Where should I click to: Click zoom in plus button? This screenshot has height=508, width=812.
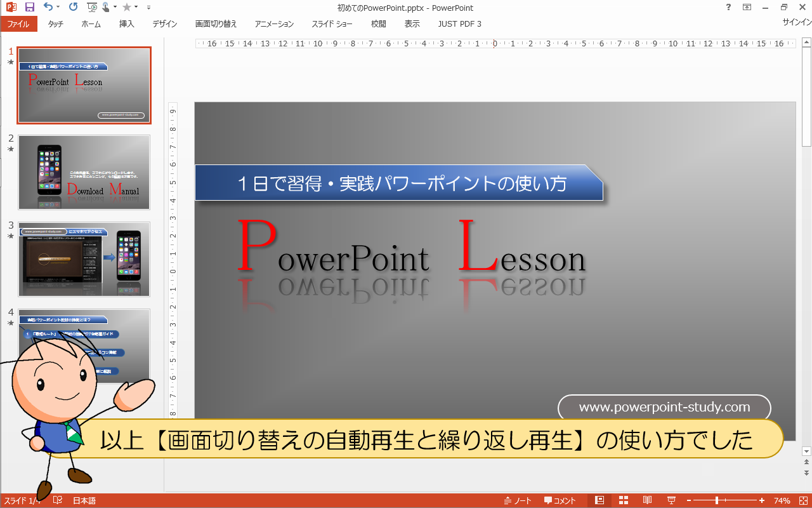pos(762,500)
